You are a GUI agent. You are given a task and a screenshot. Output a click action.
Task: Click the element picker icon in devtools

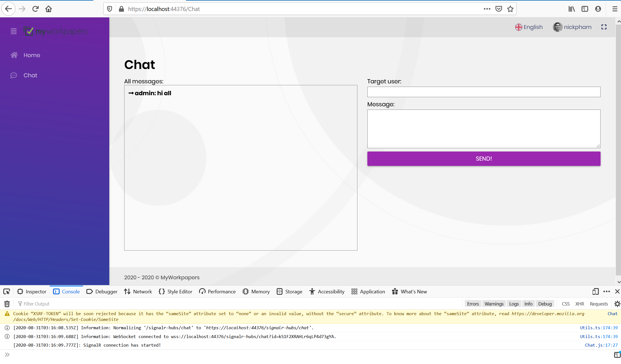click(7, 292)
